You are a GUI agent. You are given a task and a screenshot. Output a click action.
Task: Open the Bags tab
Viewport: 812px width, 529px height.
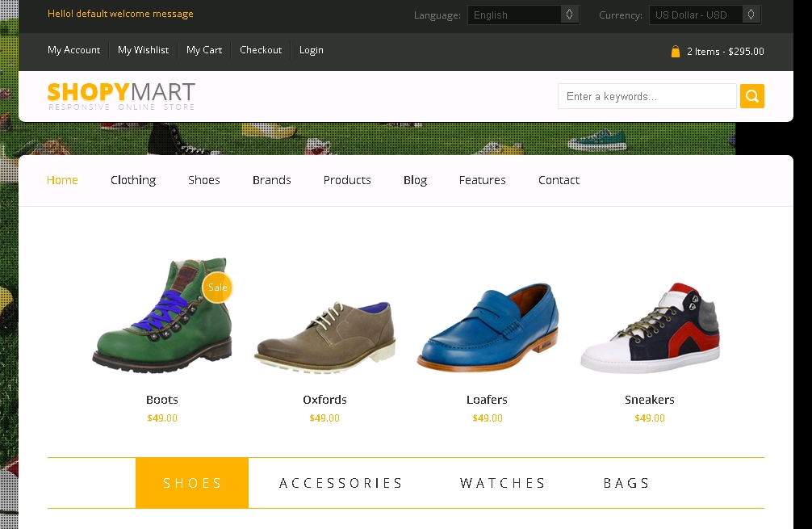click(626, 483)
